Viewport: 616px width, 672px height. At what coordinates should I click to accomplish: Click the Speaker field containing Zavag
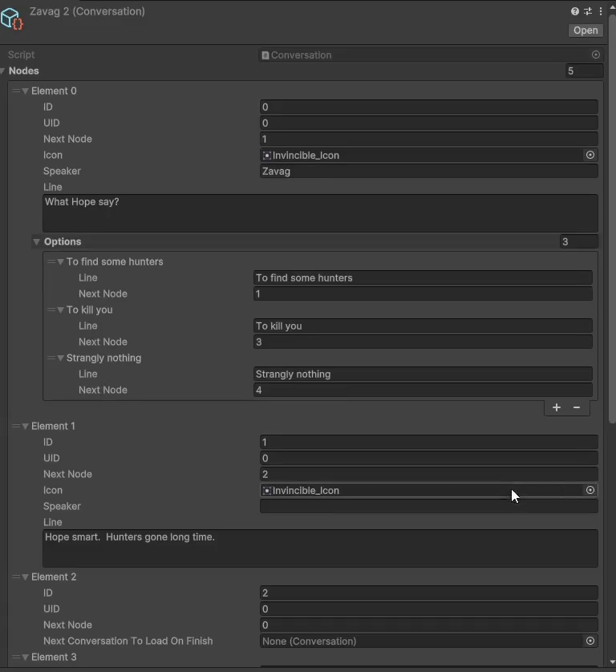tap(428, 171)
